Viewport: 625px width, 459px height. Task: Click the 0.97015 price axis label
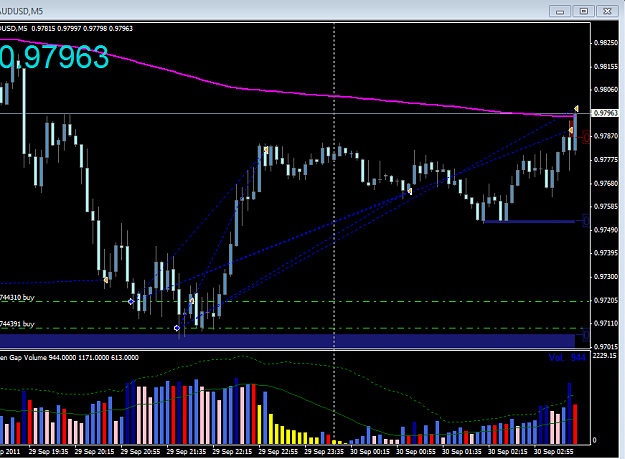(606, 347)
